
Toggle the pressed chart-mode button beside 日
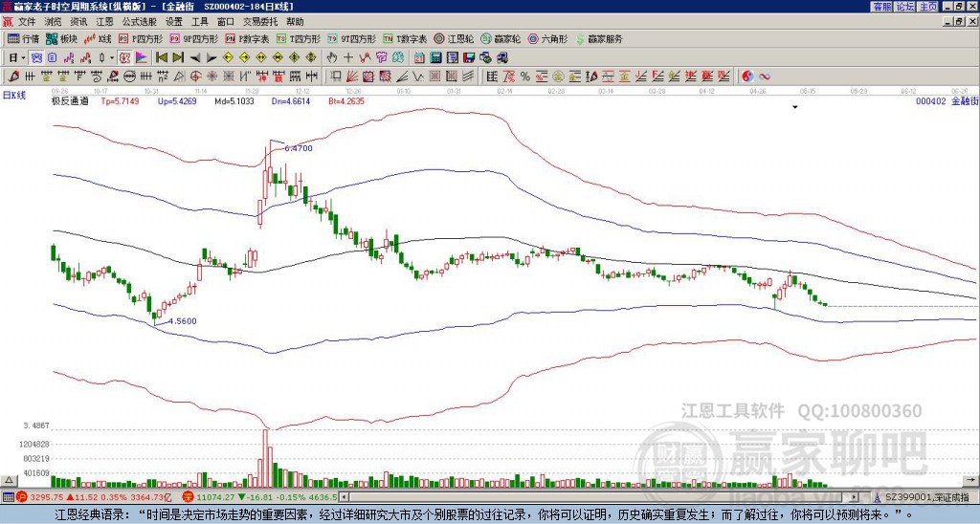pos(36,58)
